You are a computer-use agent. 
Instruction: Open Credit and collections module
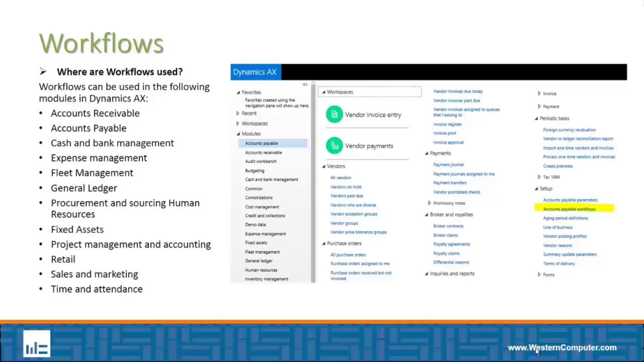pyautogui.click(x=265, y=216)
